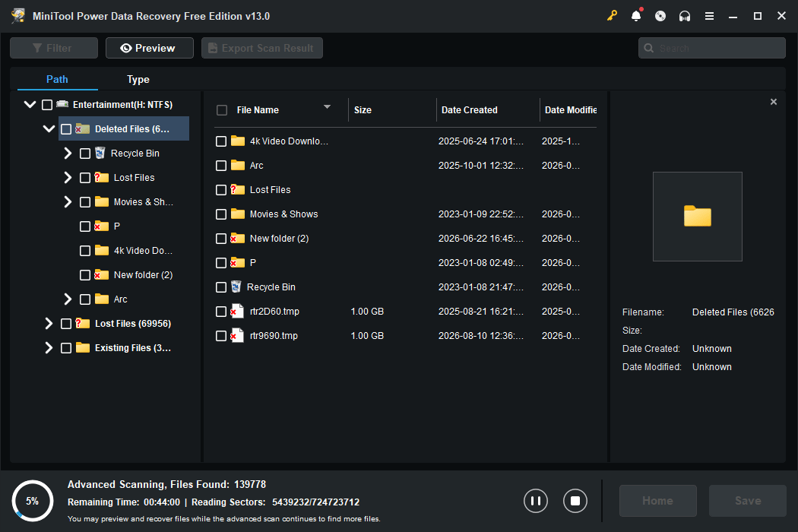Check the Entertainment(H: NTFS) checkbox
The height and width of the screenshot is (532, 798).
tap(47, 105)
